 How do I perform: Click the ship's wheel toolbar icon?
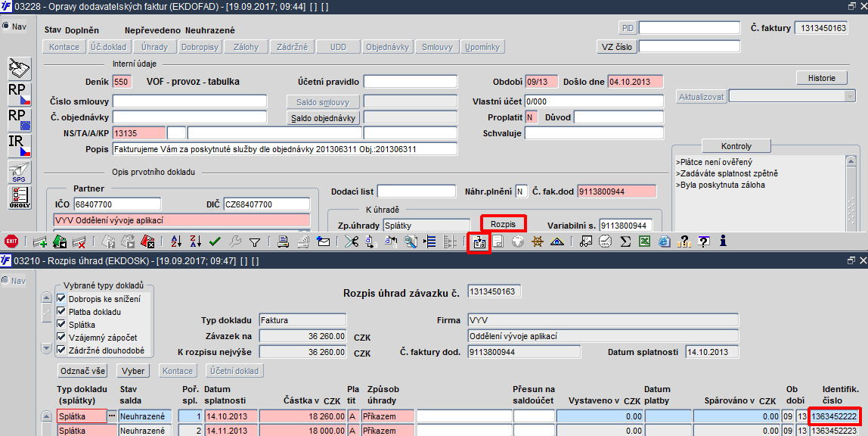click(537, 241)
